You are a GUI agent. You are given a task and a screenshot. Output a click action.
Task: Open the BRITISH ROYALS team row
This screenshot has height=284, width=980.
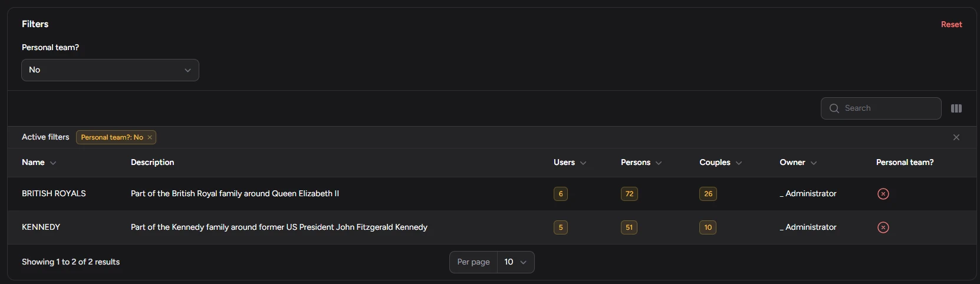54,194
